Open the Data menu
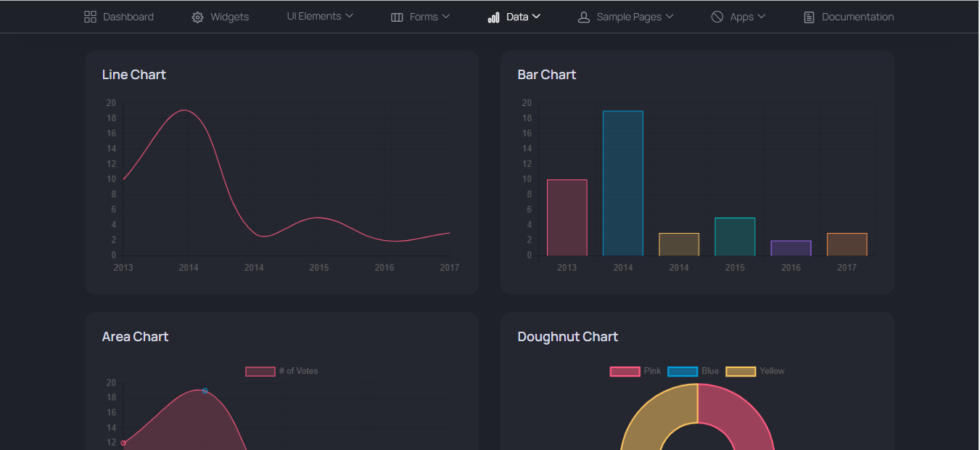 (514, 17)
